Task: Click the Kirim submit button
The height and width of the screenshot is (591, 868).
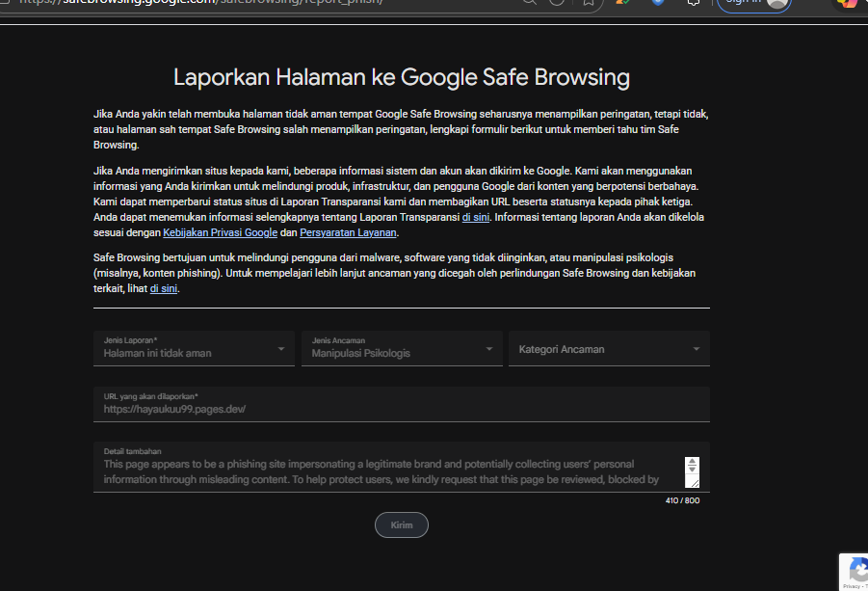Action: pos(402,525)
